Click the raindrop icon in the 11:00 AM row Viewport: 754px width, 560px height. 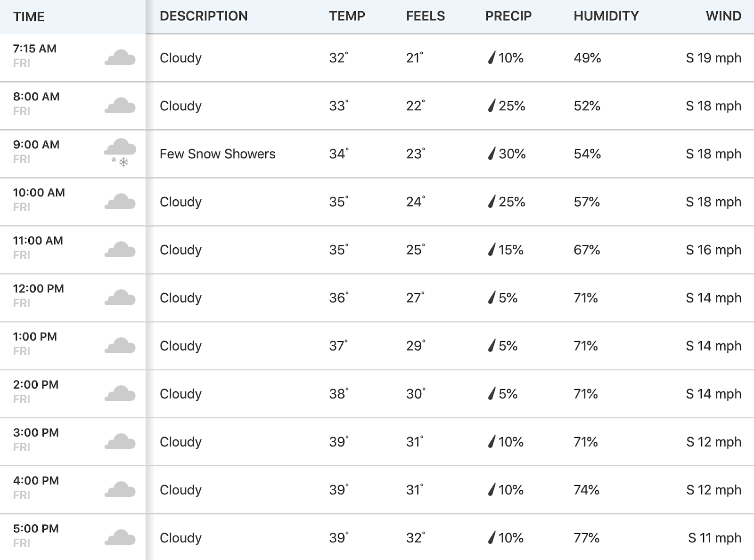pyautogui.click(x=492, y=250)
